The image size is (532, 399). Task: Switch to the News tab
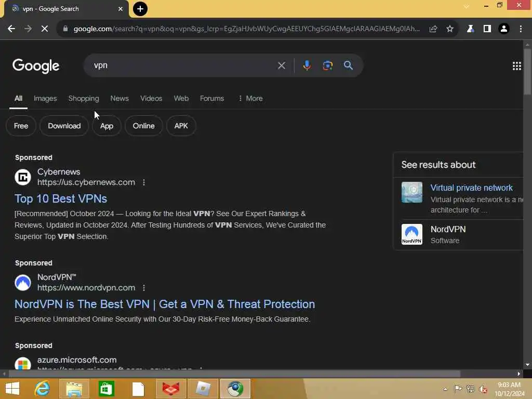pyautogui.click(x=119, y=98)
